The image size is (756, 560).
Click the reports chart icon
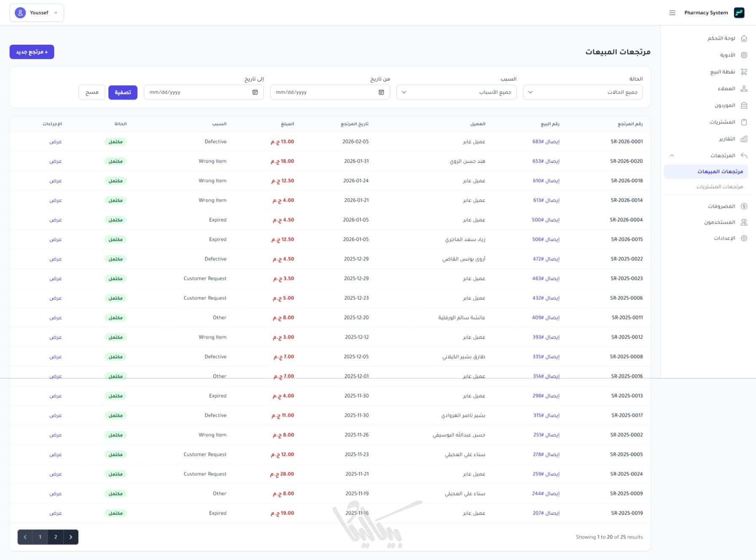pyautogui.click(x=744, y=139)
